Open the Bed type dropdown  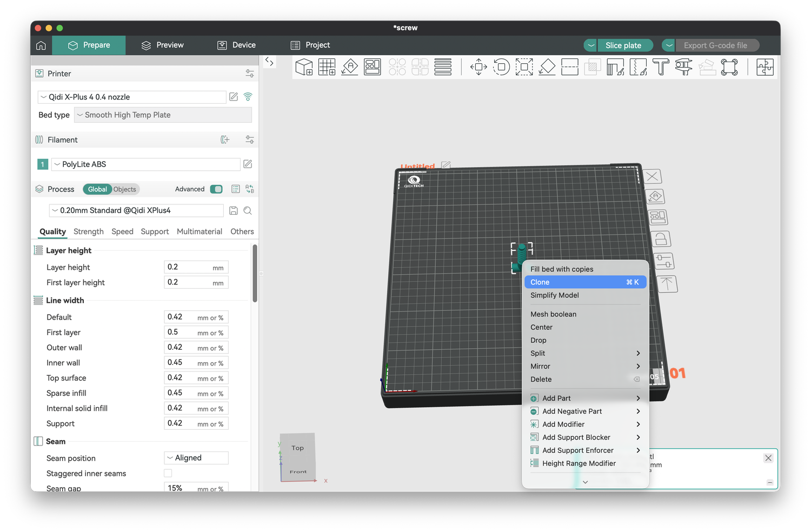163,115
